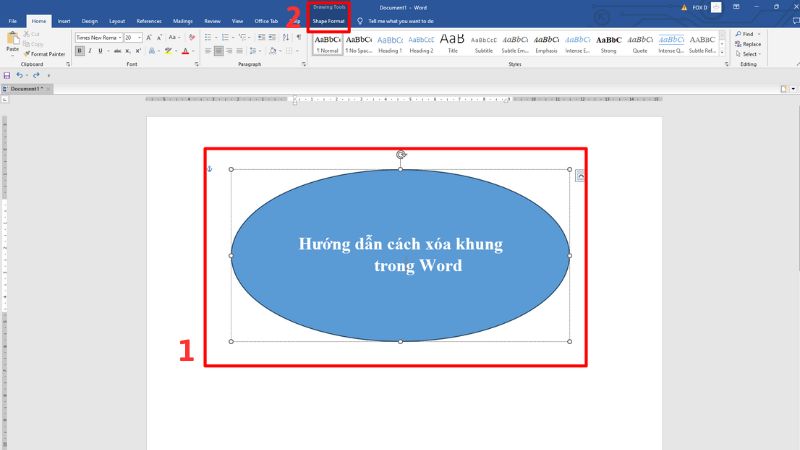The width and height of the screenshot is (800, 450).
Task: Open the Times New Roman font dropdown
Action: 98,37
